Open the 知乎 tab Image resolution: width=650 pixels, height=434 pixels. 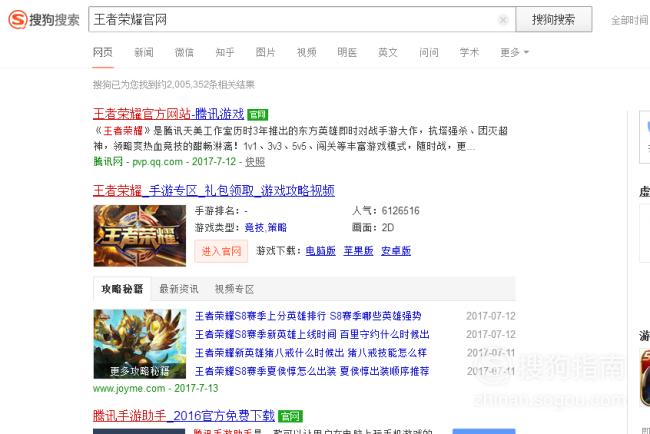[225, 52]
